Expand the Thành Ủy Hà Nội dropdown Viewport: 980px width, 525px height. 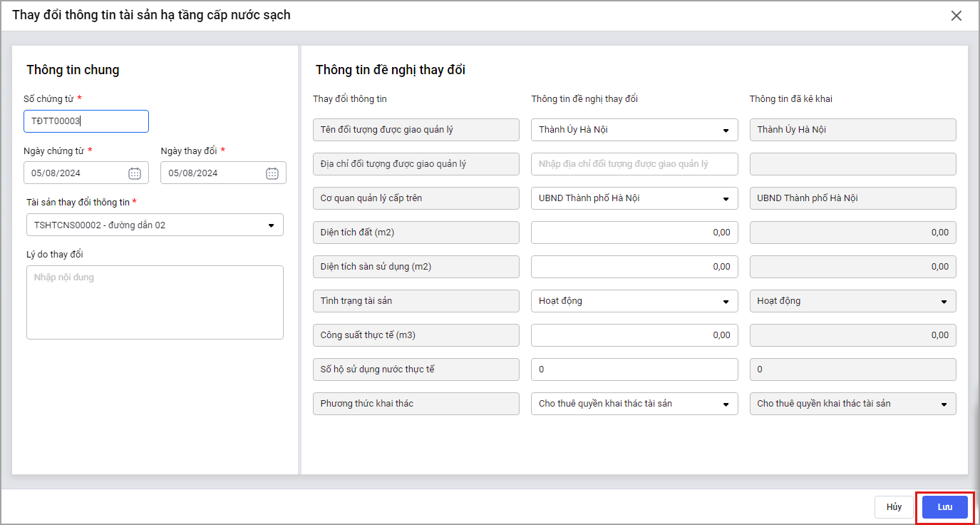[x=726, y=131]
